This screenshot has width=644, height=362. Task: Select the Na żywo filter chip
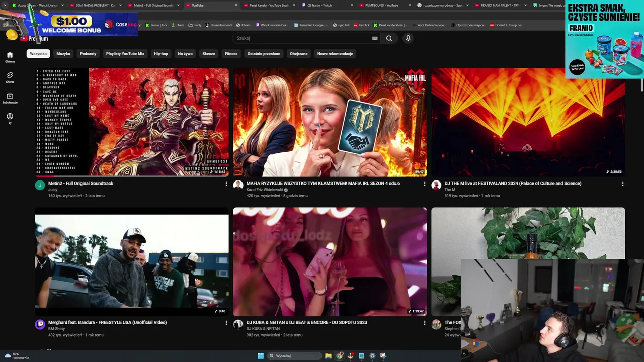point(185,54)
